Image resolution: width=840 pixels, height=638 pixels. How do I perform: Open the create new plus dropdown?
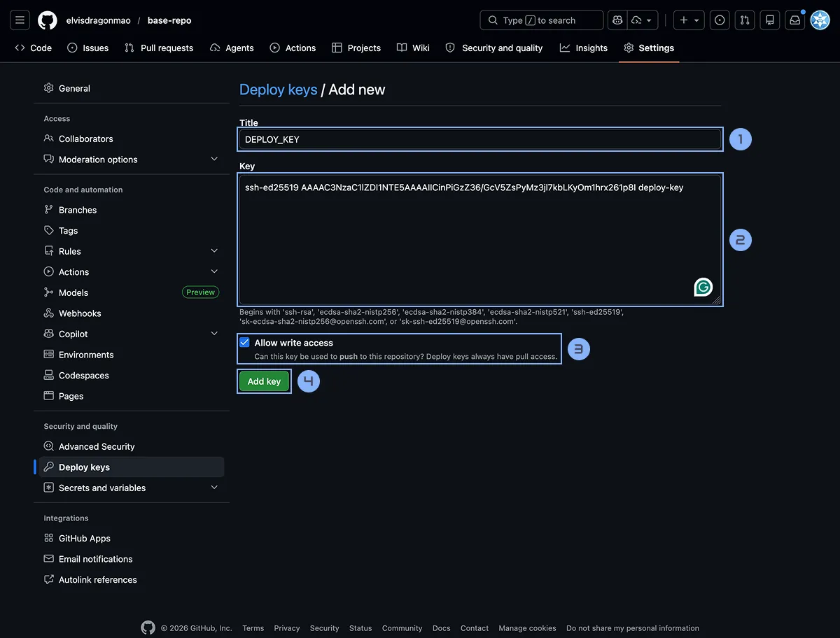[x=689, y=20]
